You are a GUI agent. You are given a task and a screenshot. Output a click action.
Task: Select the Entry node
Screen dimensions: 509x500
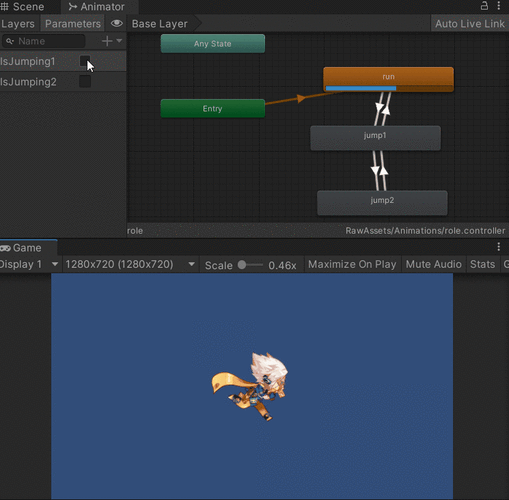pyautogui.click(x=213, y=108)
